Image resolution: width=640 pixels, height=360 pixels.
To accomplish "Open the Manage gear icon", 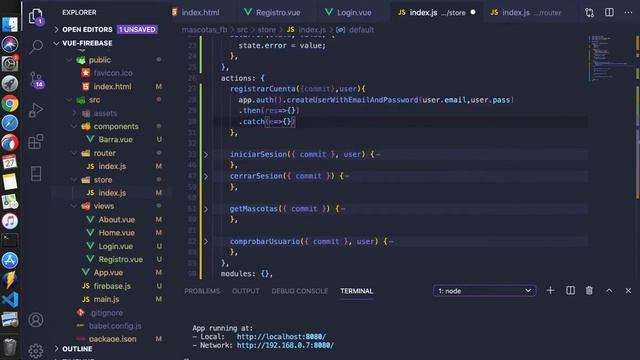I will pos(36,350).
